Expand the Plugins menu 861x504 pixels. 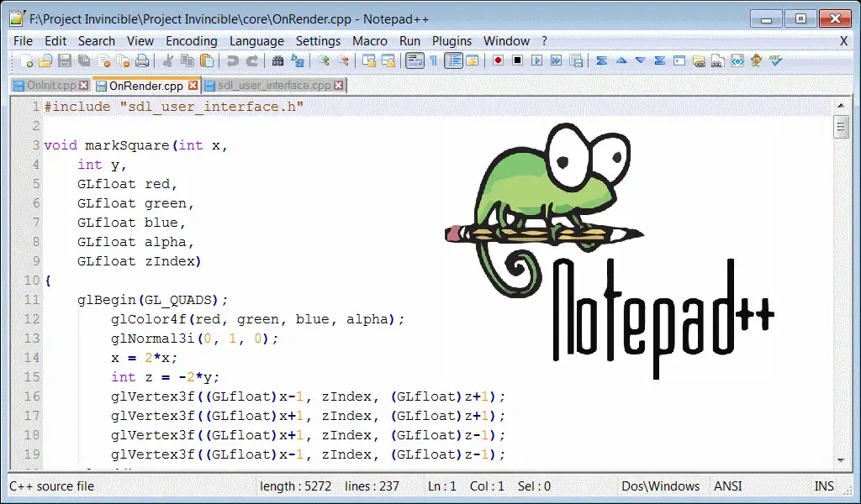click(x=452, y=41)
